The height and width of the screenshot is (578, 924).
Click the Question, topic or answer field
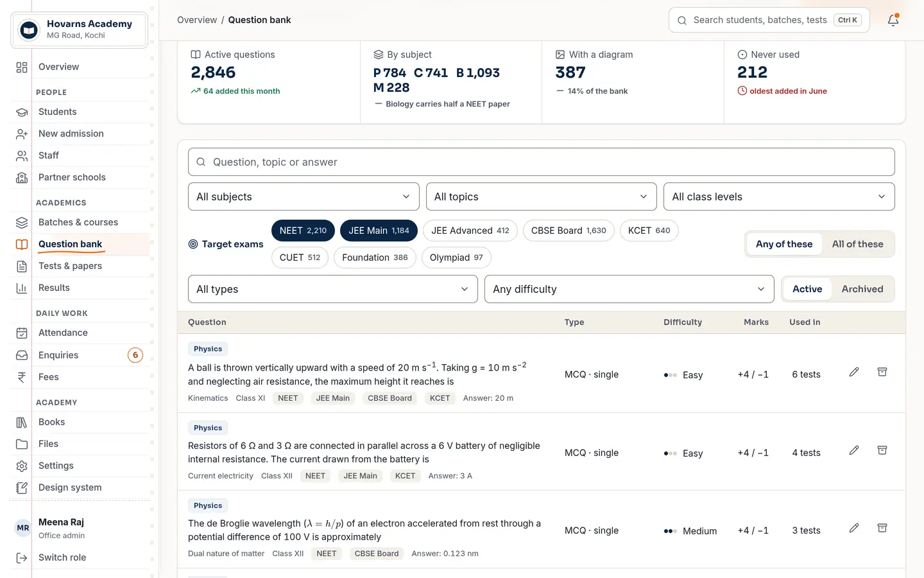pos(542,162)
